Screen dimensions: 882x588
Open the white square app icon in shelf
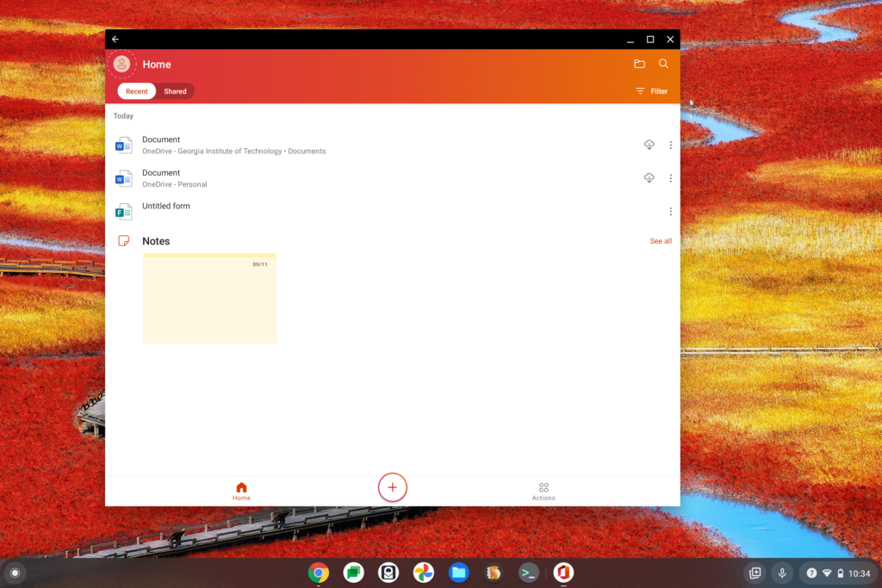pos(388,573)
